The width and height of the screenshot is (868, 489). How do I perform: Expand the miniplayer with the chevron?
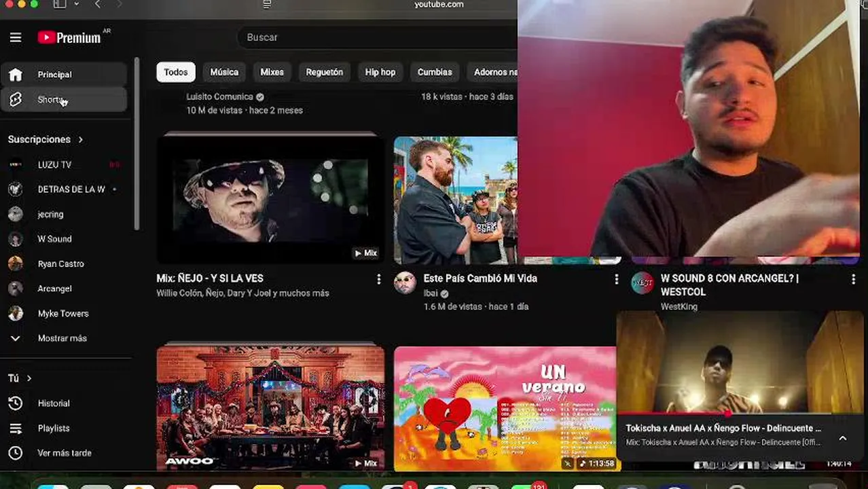click(842, 438)
